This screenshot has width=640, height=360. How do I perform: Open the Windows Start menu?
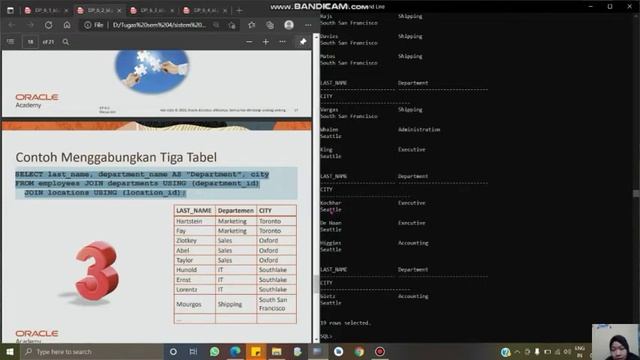click(10, 351)
